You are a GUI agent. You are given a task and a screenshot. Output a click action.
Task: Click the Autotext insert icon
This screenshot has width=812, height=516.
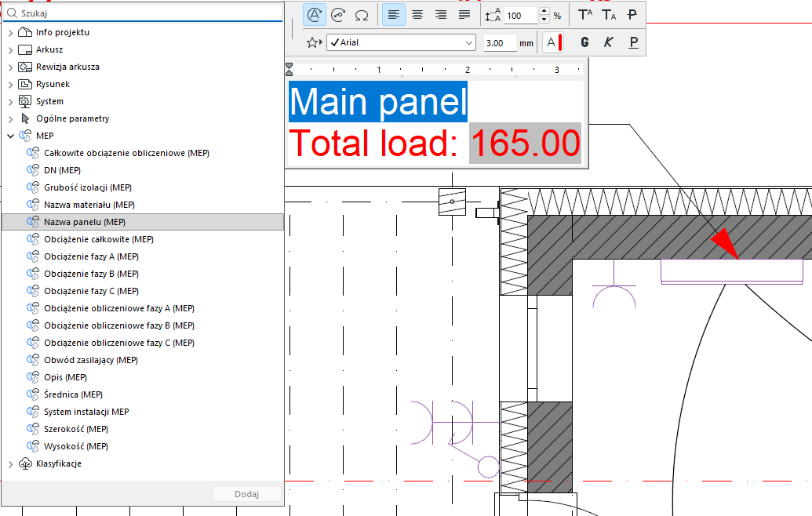315,15
